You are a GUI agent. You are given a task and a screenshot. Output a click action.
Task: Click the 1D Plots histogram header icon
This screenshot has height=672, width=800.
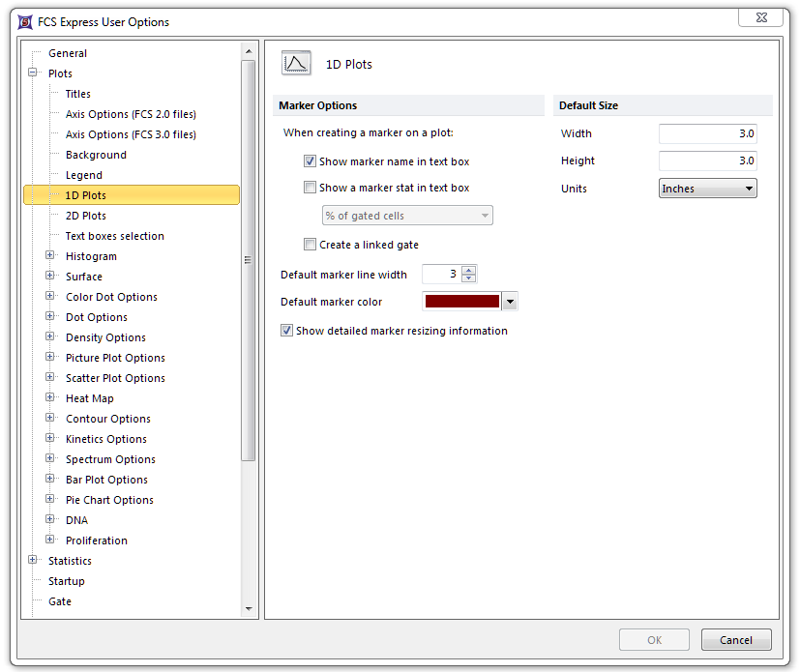[x=296, y=64]
